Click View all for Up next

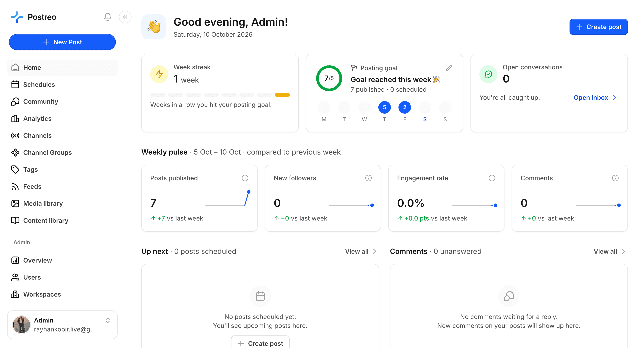(361, 251)
